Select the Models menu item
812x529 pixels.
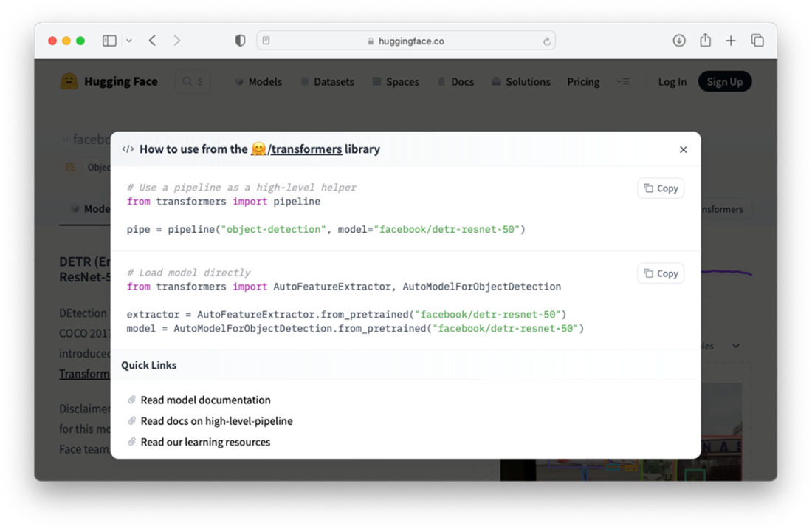click(258, 82)
